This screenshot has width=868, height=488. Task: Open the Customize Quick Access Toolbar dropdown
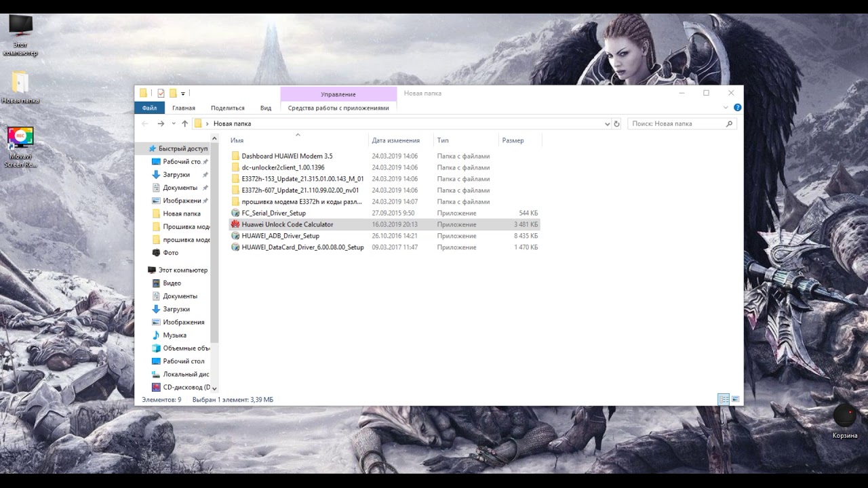click(x=183, y=94)
